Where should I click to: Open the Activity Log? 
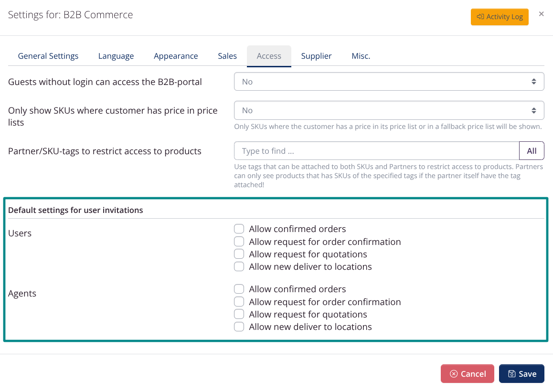click(x=500, y=16)
